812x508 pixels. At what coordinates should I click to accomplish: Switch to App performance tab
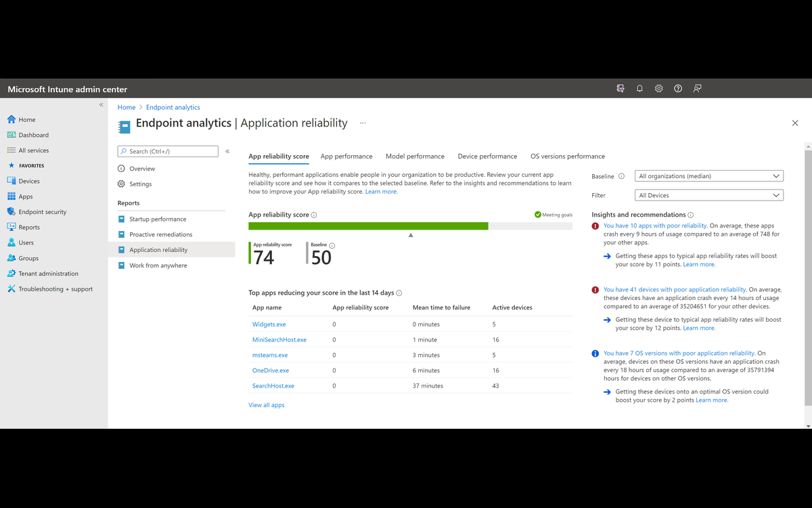click(x=346, y=156)
